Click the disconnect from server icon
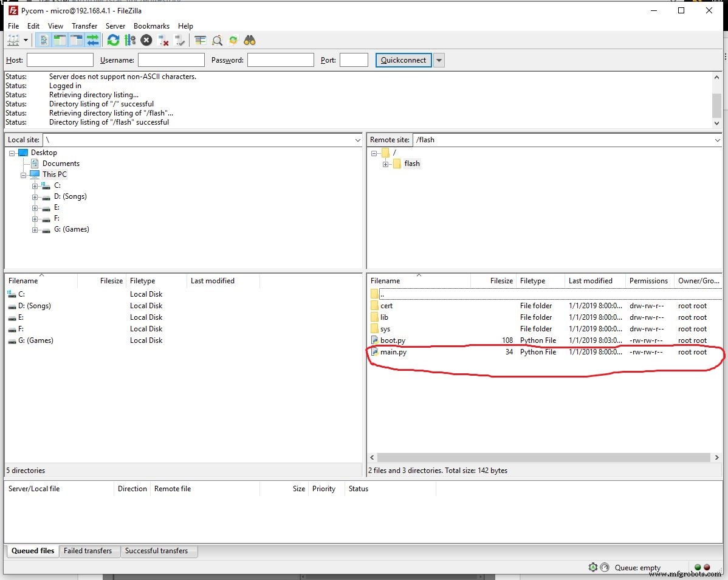The height and width of the screenshot is (580, 728). pyautogui.click(x=163, y=41)
